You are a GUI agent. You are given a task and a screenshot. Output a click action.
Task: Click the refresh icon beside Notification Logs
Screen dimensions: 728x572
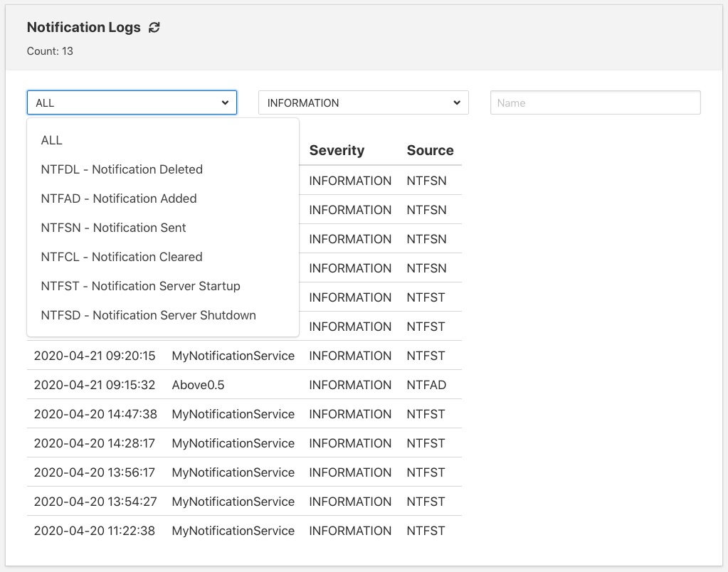(154, 27)
